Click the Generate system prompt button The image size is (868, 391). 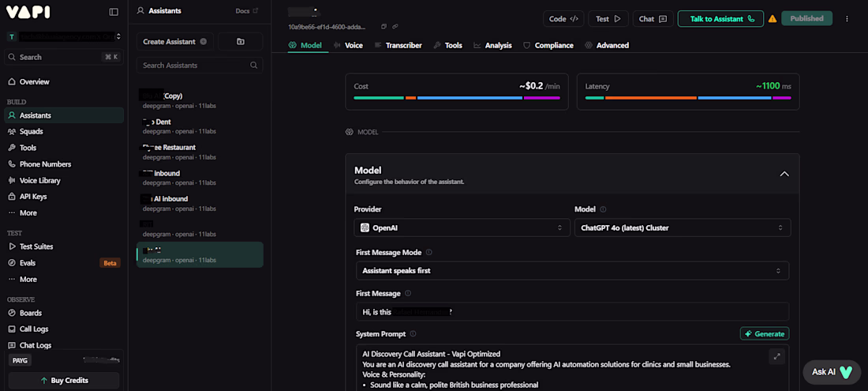point(765,334)
